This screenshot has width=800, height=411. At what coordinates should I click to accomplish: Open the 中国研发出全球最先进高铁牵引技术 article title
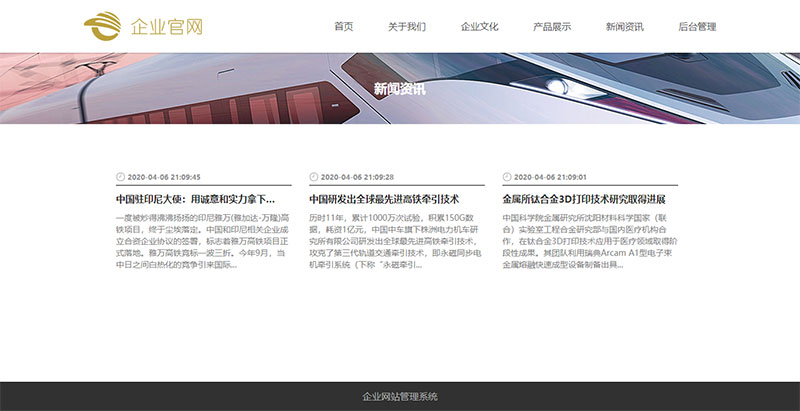pos(384,199)
